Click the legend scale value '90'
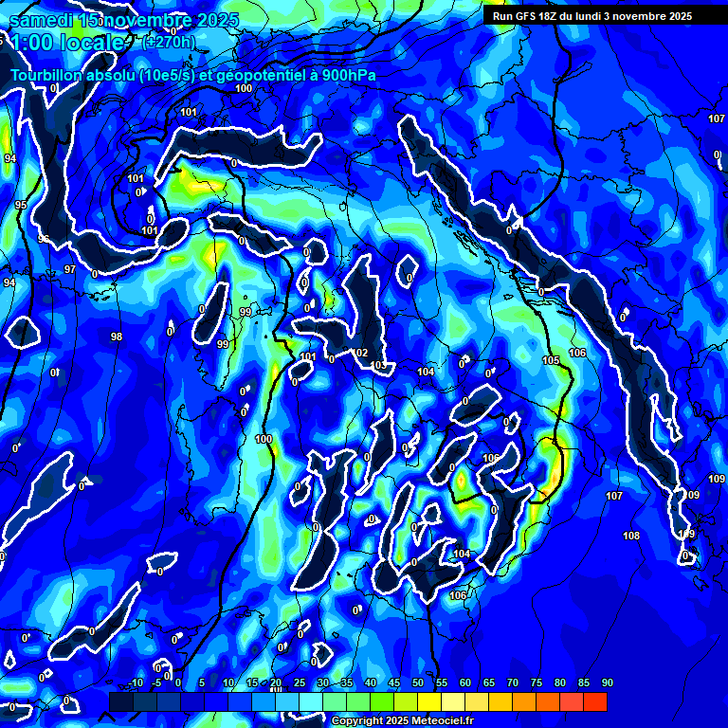Viewport: 728px width, 728px height. tap(608, 682)
